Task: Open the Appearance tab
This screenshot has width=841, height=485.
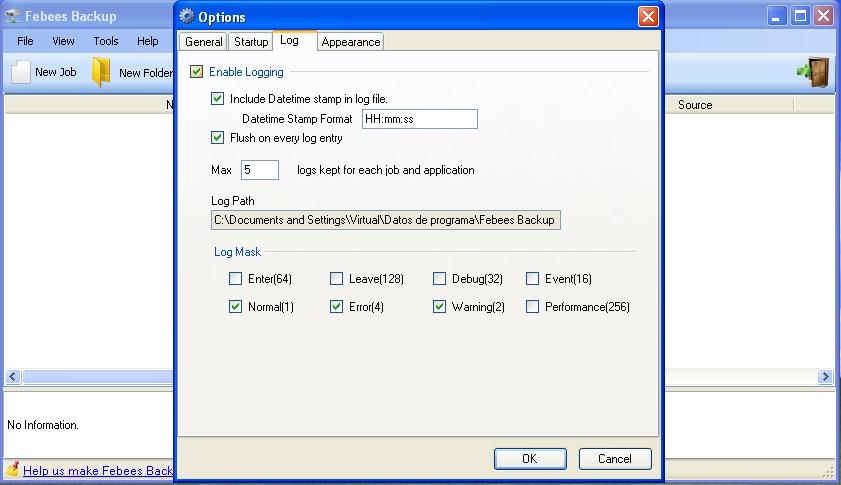Action: point(351,42)
